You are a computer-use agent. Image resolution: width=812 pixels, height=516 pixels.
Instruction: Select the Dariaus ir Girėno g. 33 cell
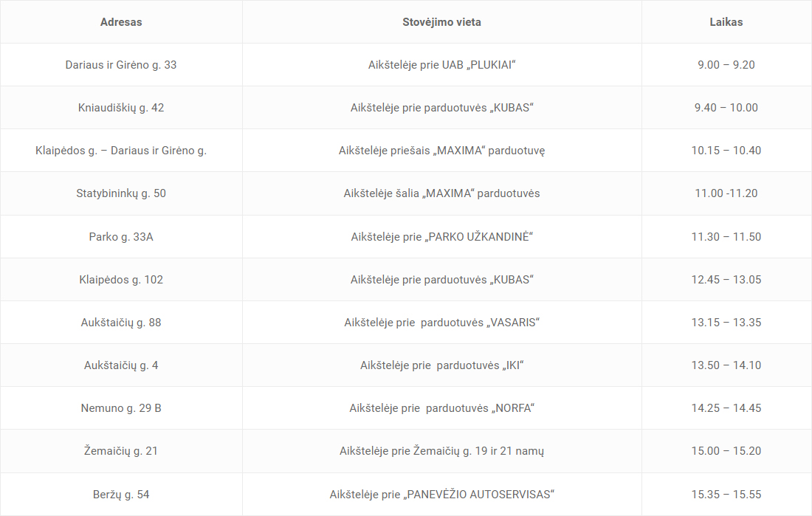pyautogui.click(x=121, y=65)
